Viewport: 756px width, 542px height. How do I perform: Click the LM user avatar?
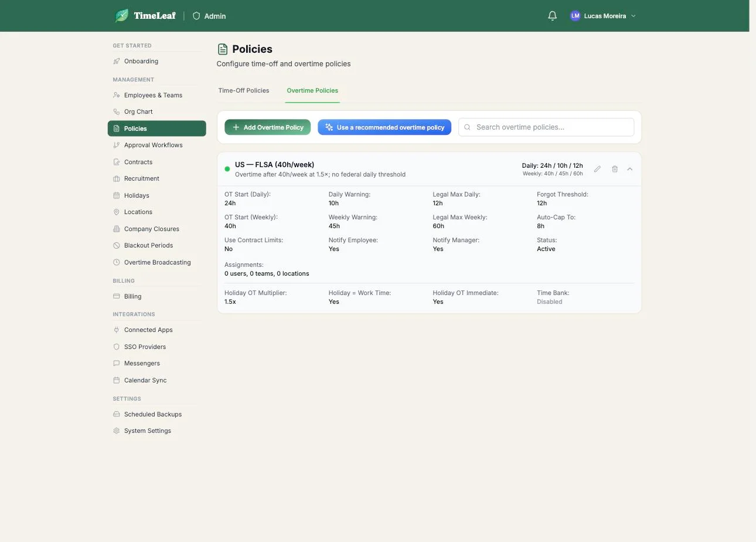click(575, 16)
